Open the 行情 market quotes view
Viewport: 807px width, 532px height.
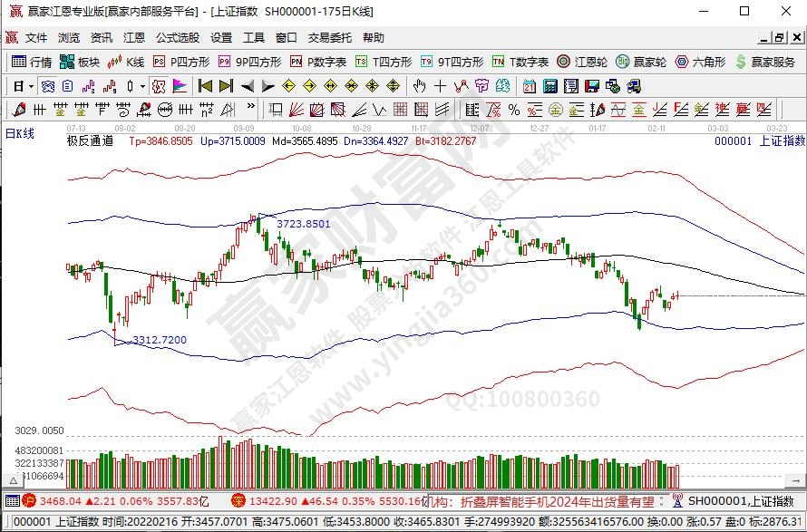[x=33, y=62]
